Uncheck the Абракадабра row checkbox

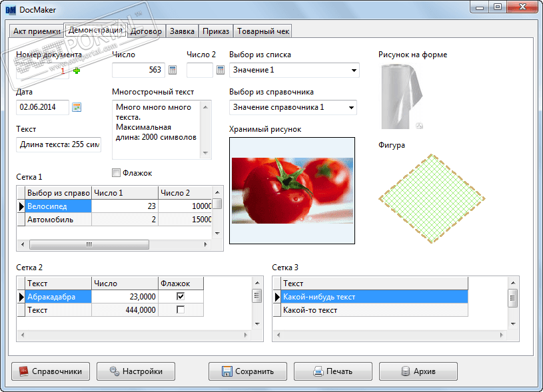(181, 296)
